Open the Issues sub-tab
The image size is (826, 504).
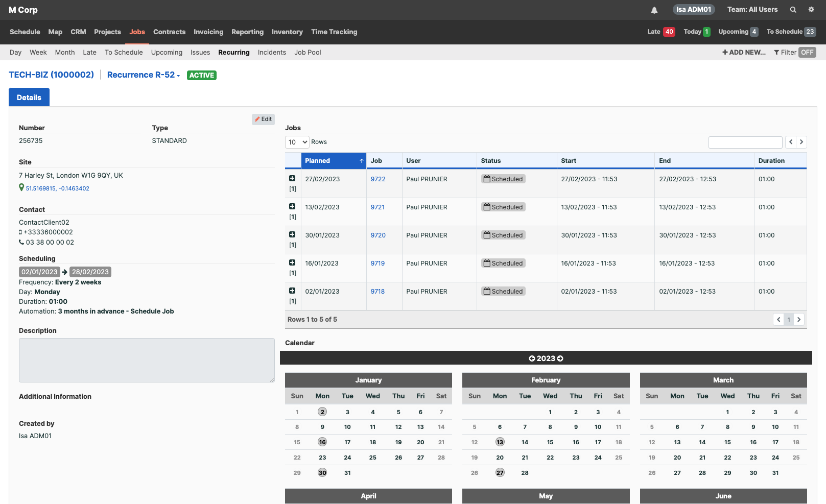pyautogui.click(x=200, y=53)
